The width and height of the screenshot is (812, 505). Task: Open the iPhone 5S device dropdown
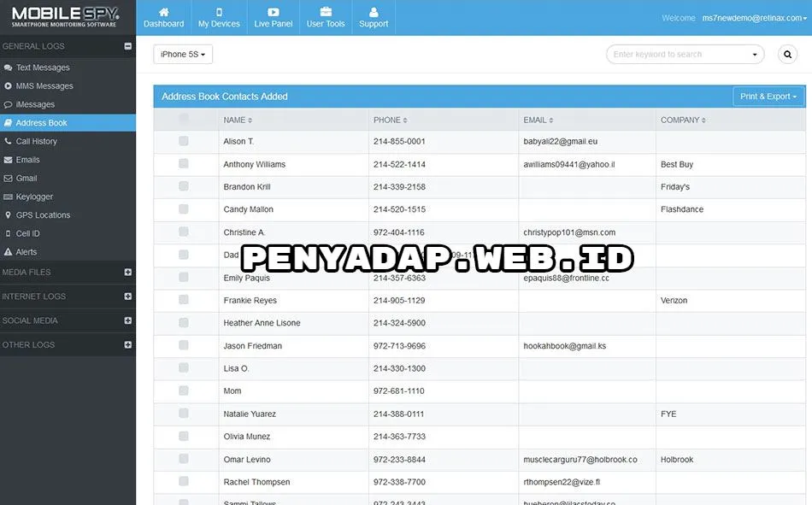coord(183,55)
